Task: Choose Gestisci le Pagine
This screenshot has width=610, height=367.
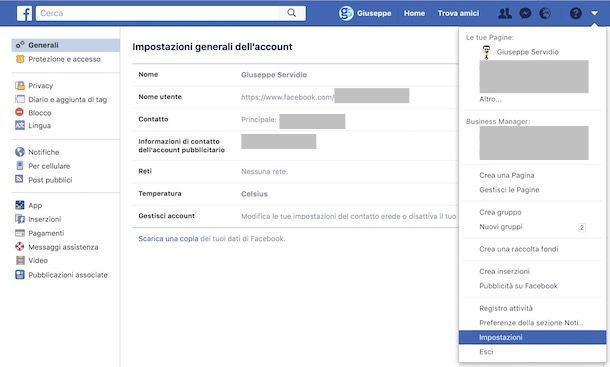Action: pos(509,190)
